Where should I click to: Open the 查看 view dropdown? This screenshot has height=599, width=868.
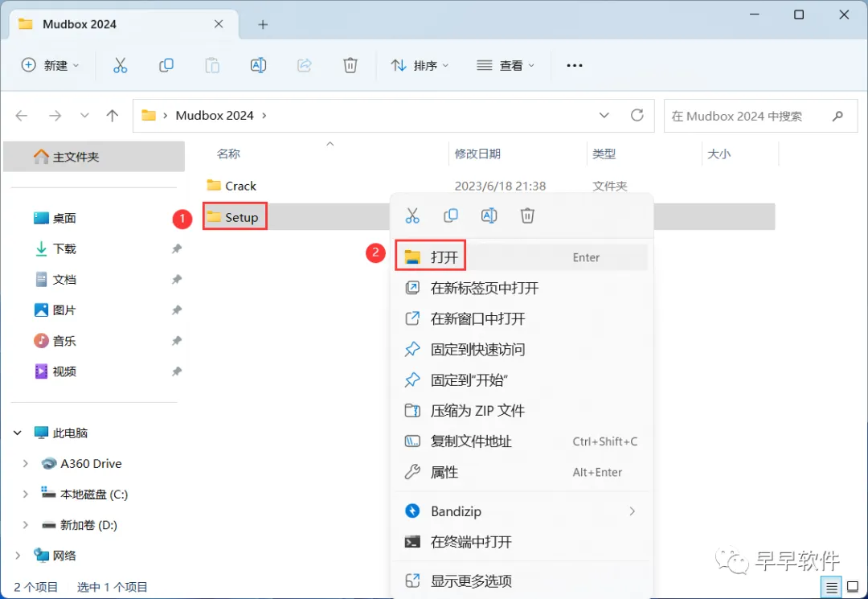506,65
